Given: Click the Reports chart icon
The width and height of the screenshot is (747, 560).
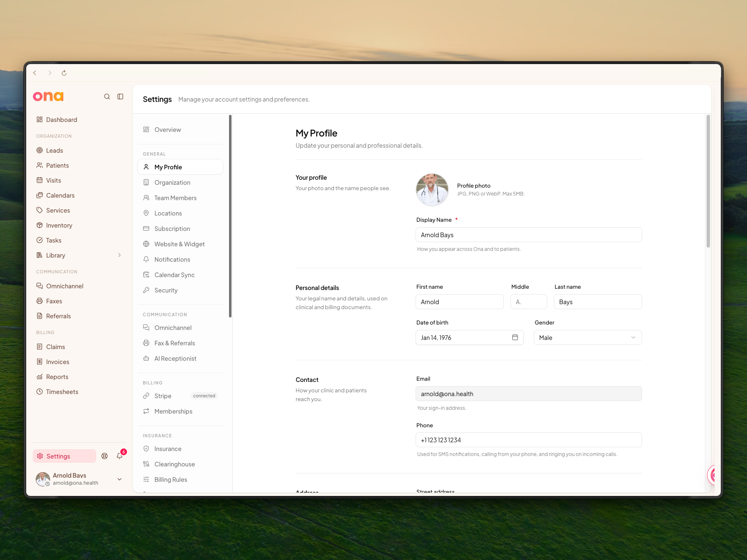Looking at the screenshot, I should click(x=40, y=377).
